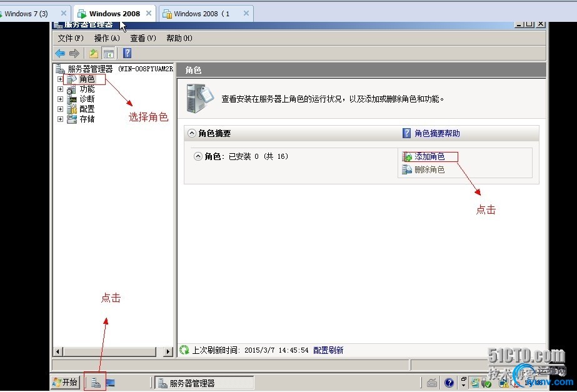Click the 上次刷新时间 timestamp text
The image size is (577, 392).
(250, 350)
